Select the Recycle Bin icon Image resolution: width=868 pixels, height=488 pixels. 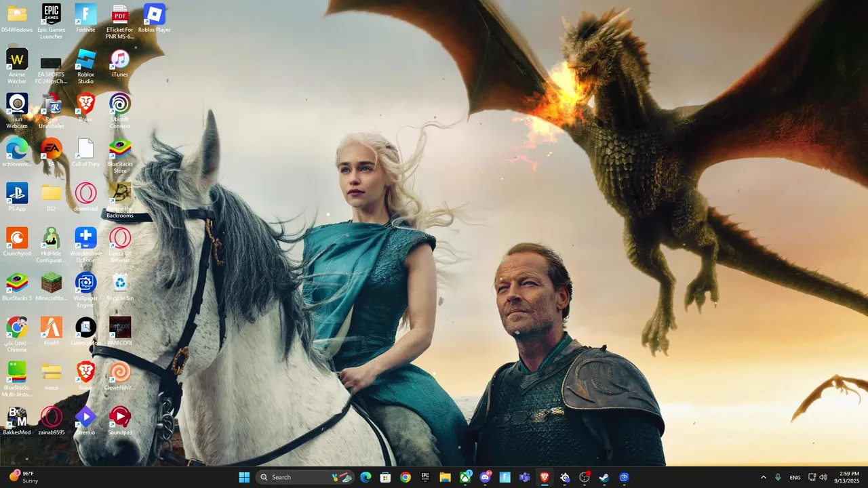pyautogui.click(x=119, y=287)
